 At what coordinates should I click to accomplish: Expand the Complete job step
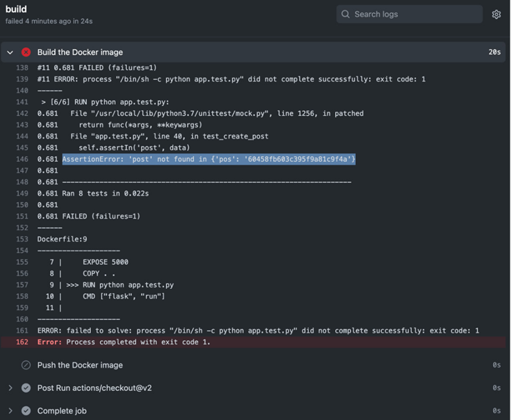(10, 410)
